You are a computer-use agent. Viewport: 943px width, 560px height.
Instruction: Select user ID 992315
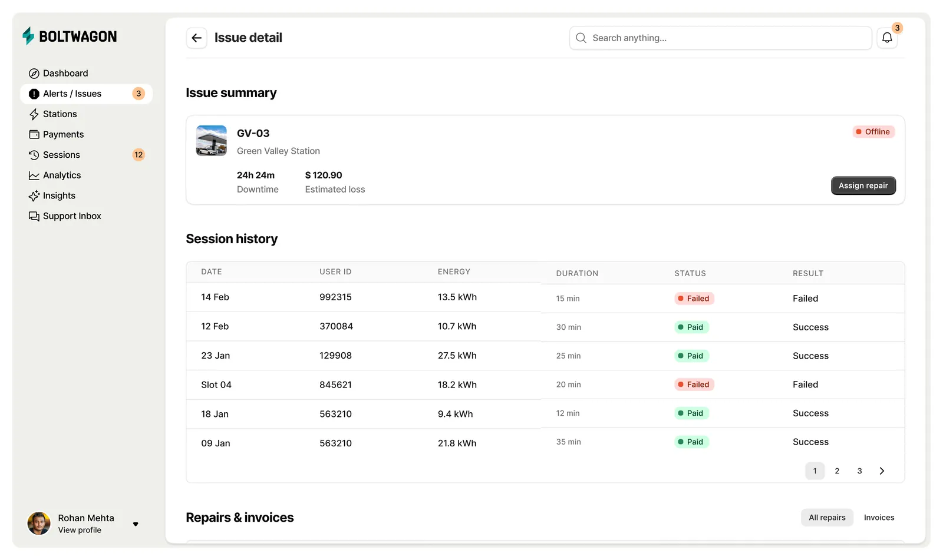(335, 297)
